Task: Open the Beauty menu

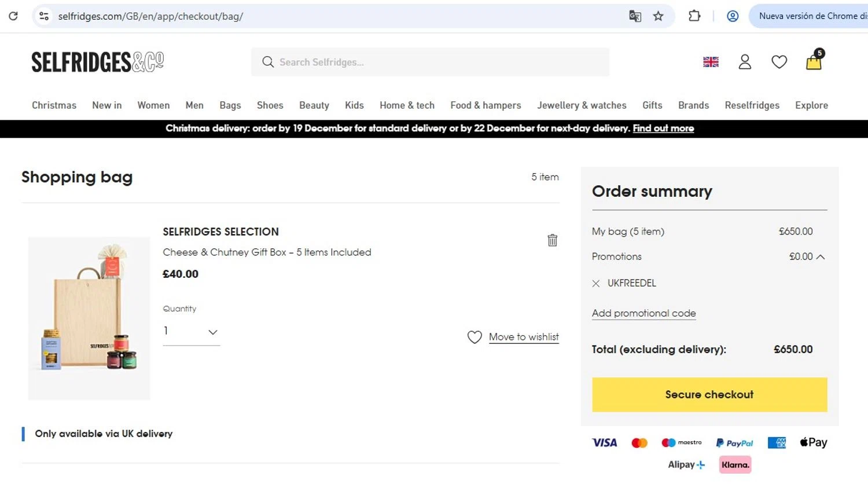Action: pyautogui.click(x=314, y=105)
